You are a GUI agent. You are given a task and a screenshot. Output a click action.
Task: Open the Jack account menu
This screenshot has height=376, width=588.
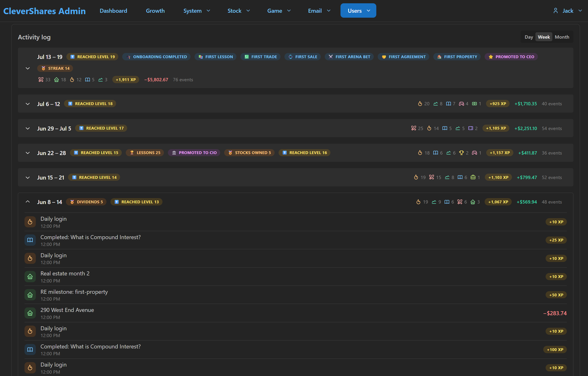567,11
